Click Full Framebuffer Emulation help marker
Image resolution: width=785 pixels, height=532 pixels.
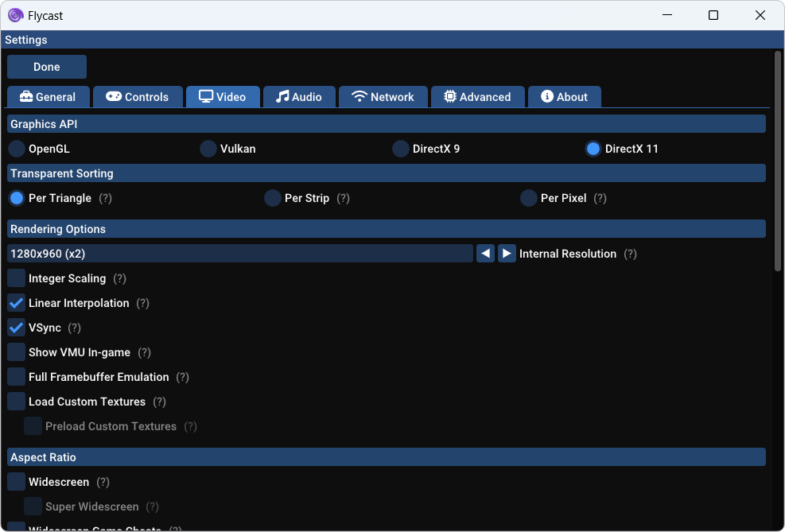click(x=183, y=377)
